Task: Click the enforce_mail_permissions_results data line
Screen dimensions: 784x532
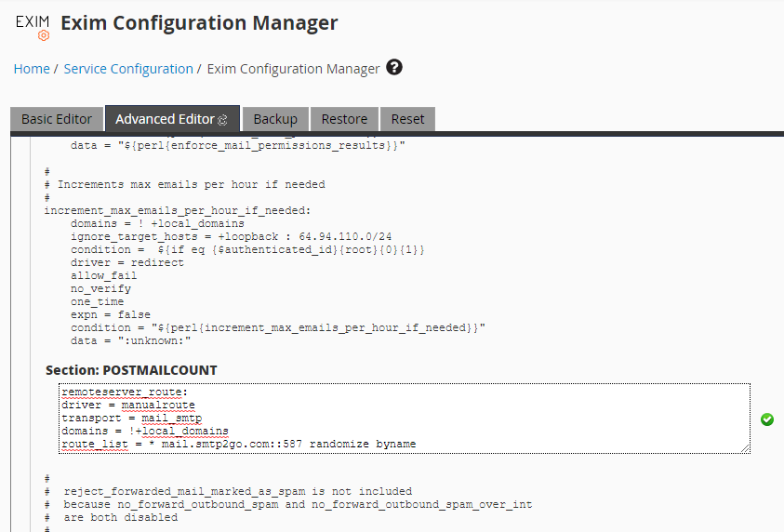Action: (237, 145)
